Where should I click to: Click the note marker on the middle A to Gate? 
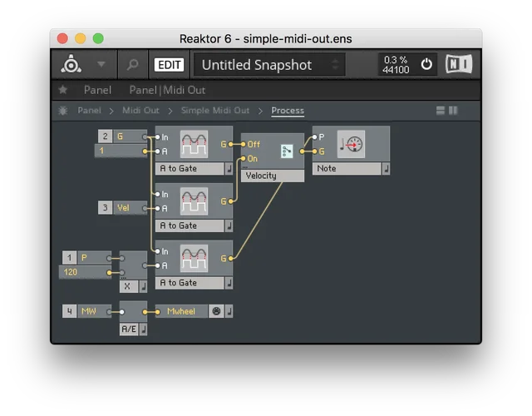tap(229, 225)
